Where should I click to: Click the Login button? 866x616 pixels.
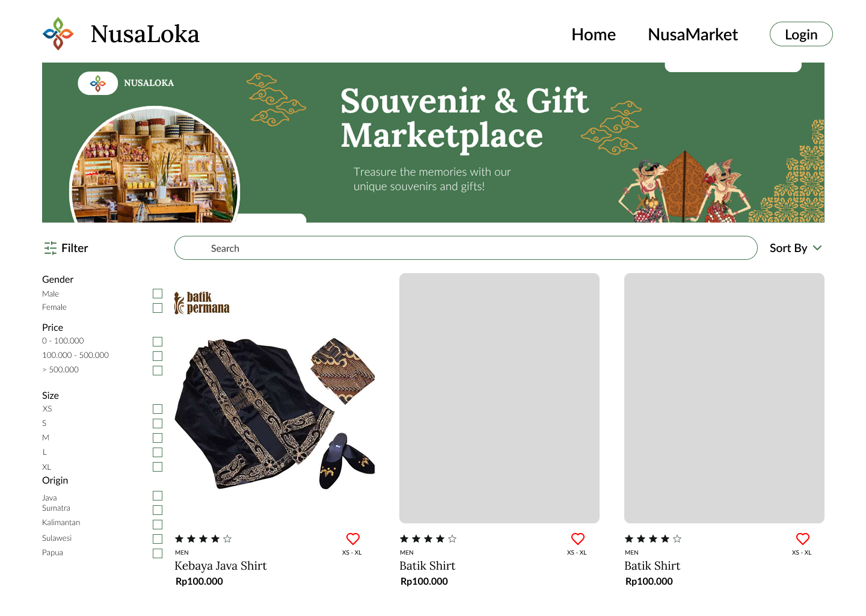[x=801, y=34]
